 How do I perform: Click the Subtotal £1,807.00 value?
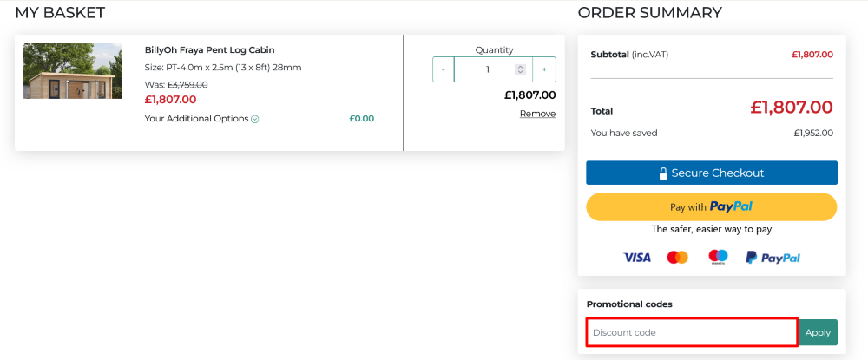[x=812, y=54]
